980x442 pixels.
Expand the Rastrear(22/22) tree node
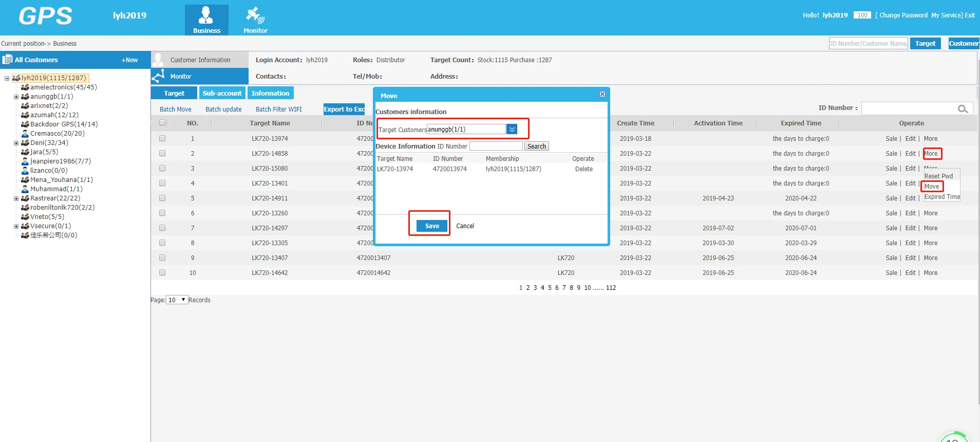pos(16,198)
